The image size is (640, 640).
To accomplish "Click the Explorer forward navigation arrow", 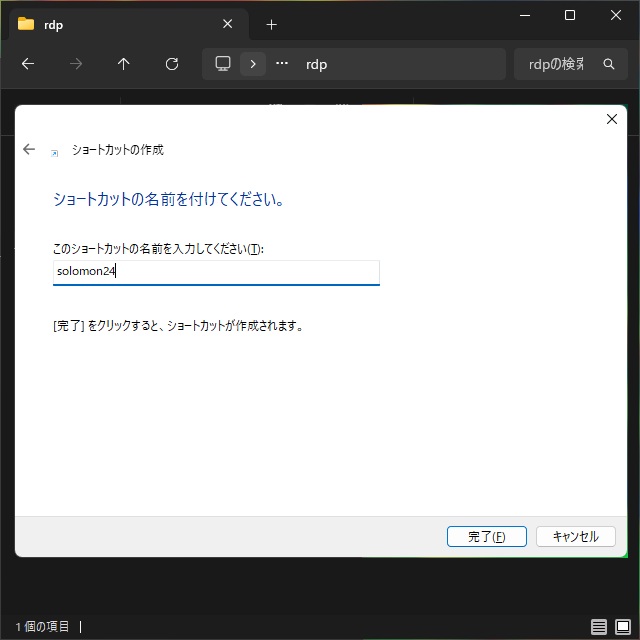I will click(76, 64).
